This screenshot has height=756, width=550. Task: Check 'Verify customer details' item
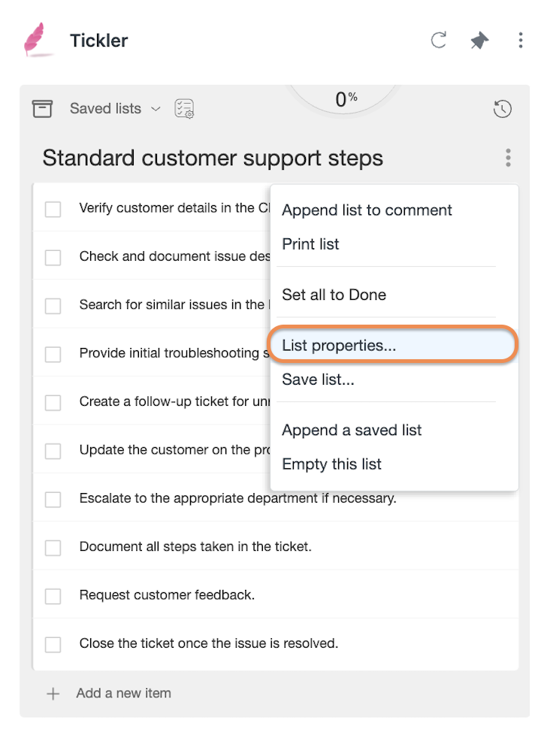point(53,209)
